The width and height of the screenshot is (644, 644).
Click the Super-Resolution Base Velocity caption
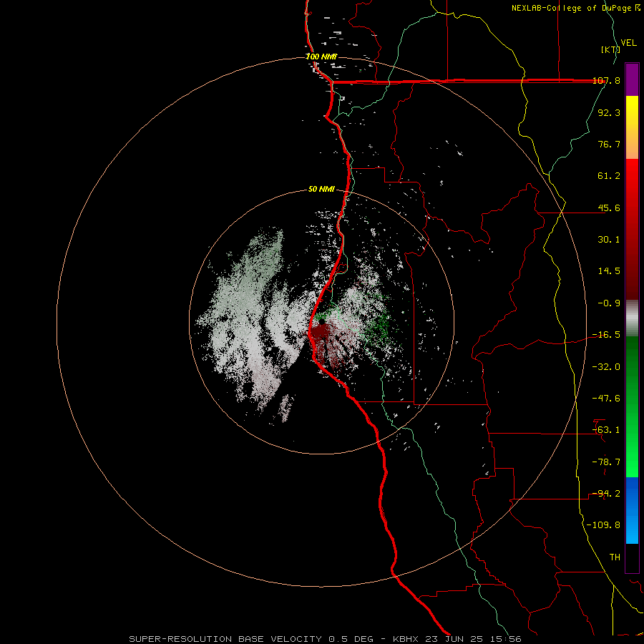[325, 639]
